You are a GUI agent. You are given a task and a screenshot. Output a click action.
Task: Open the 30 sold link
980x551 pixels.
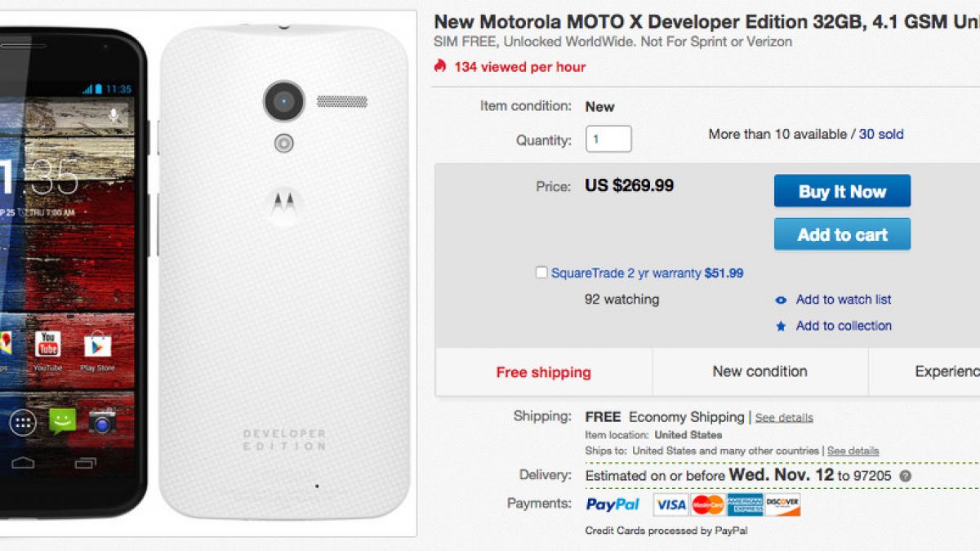tap(881, 135)
